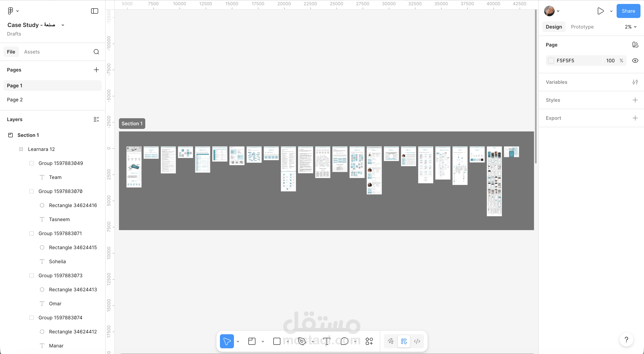Select the Move tool in toolbar
Viewport: 644px width, 354px height.
227,341
